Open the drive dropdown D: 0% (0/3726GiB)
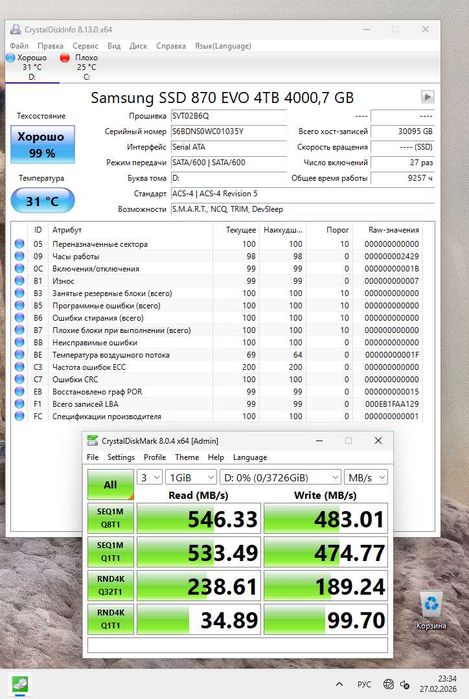Viewport: 469px width, 699px height. click(280, 478)
